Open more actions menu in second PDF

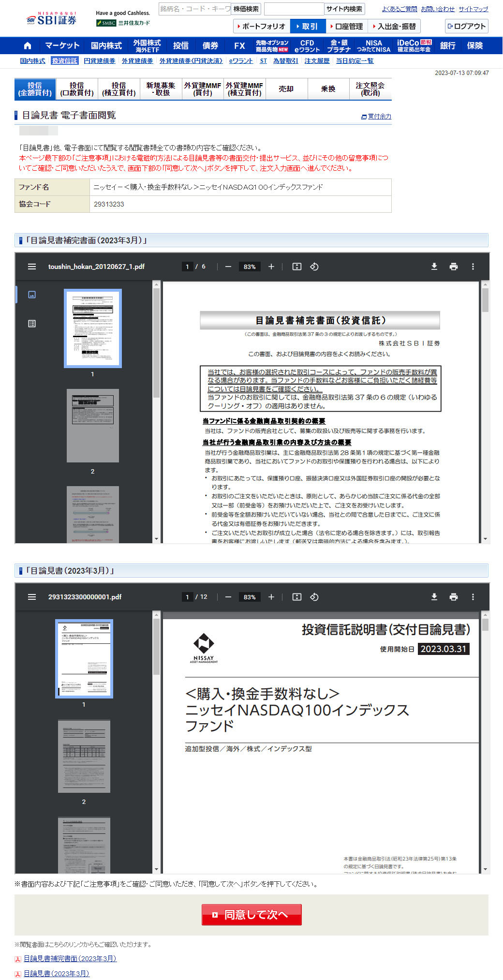473,597
